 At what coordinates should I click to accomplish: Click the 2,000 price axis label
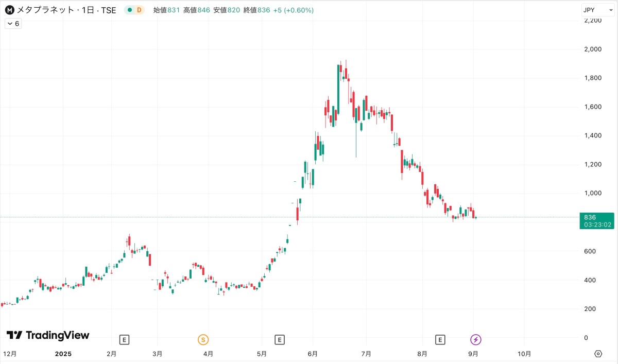click(x=592, y=49)
